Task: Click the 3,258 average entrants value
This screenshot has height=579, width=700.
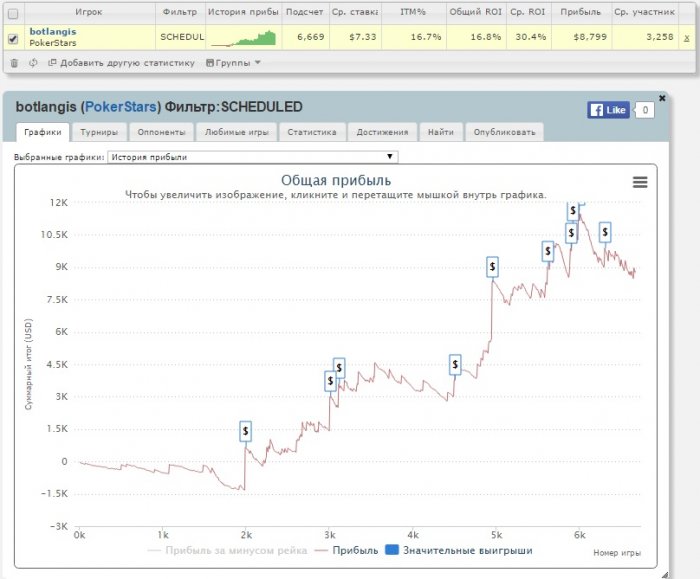Action: pos(660,37)
